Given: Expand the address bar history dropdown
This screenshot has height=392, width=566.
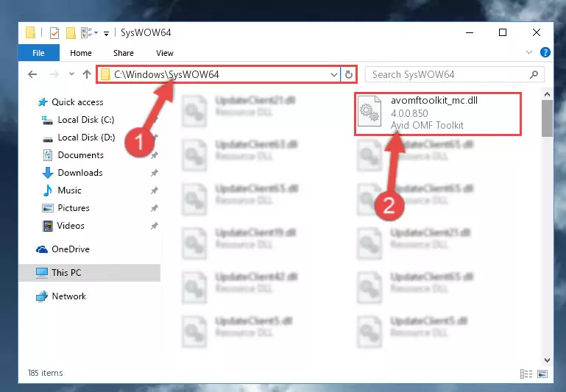Looking at the screenshot, I should tap(334, 75).
